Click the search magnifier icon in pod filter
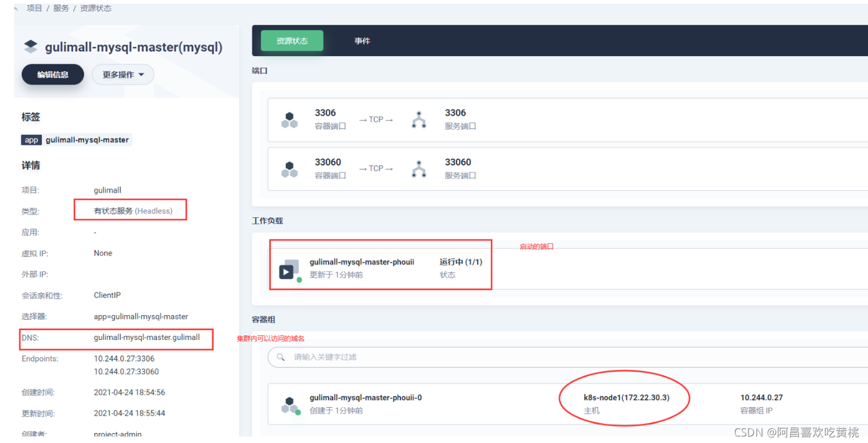Viewport: 868px width, 443px height. tap(281, 357)
